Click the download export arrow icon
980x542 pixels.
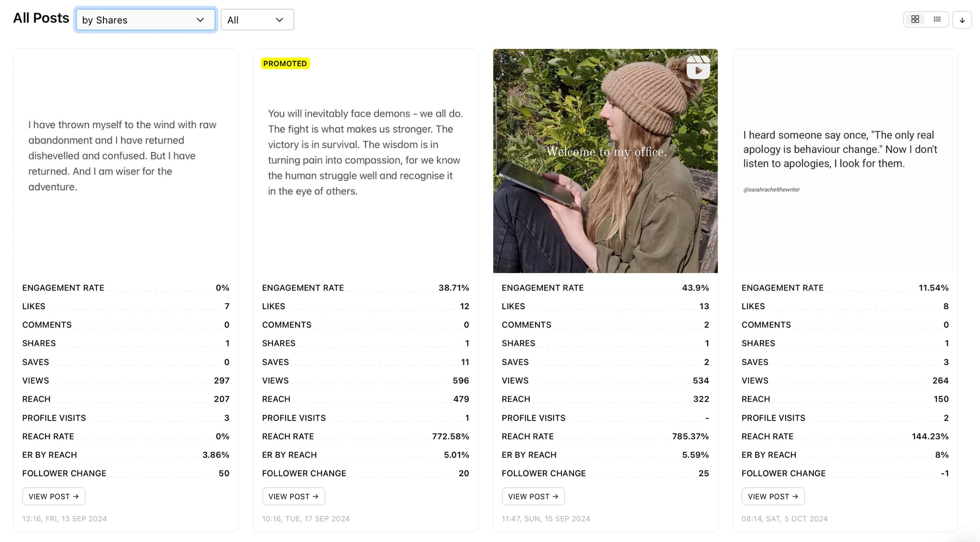962,20
